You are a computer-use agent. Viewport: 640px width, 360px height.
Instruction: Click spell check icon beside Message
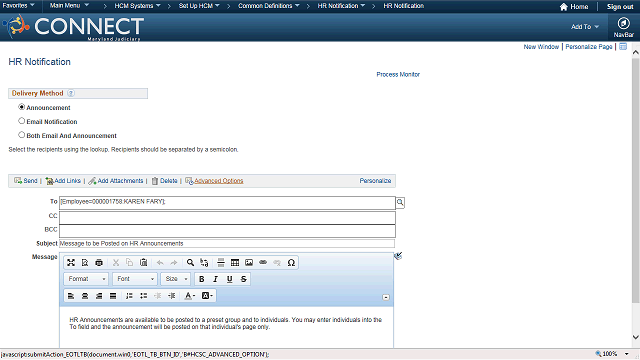[x=398, y=256]
